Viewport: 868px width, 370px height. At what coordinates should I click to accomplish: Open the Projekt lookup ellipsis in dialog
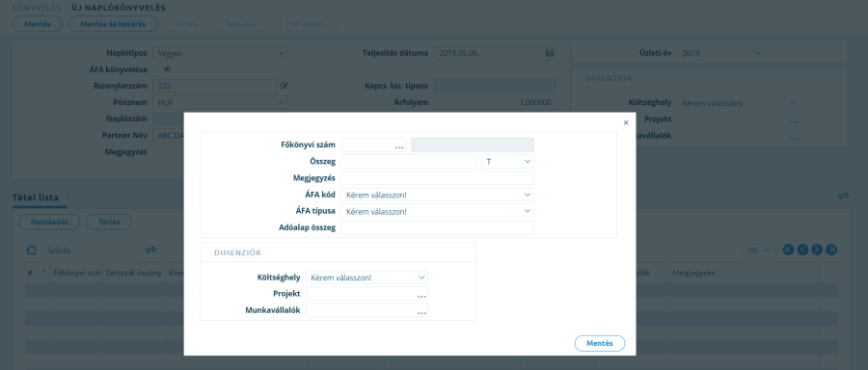421,296
